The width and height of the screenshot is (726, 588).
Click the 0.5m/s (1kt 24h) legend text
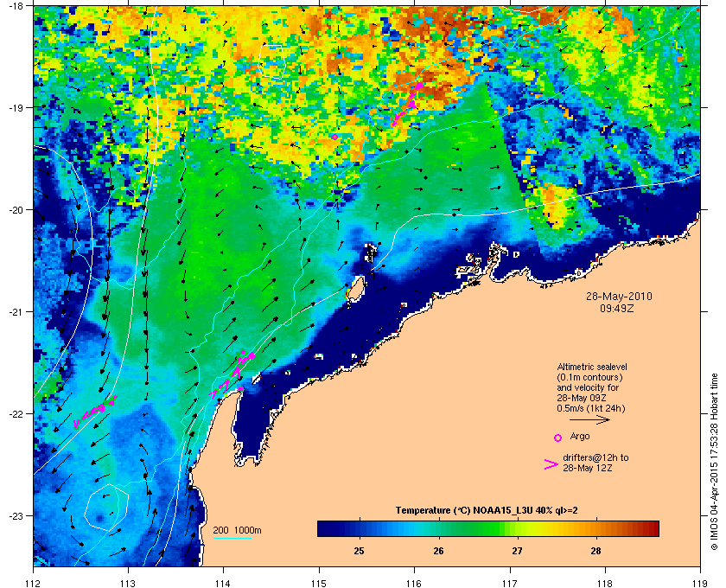point(591,409)
